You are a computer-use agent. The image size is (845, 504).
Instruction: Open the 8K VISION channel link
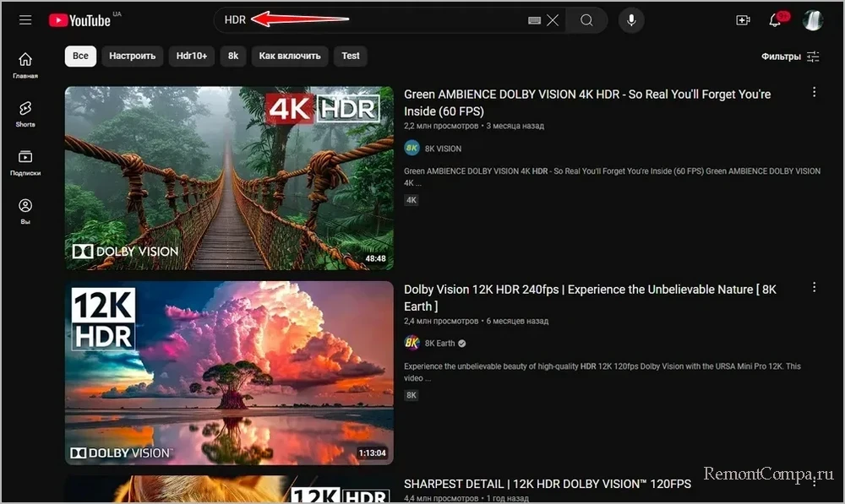click(443, 149)
